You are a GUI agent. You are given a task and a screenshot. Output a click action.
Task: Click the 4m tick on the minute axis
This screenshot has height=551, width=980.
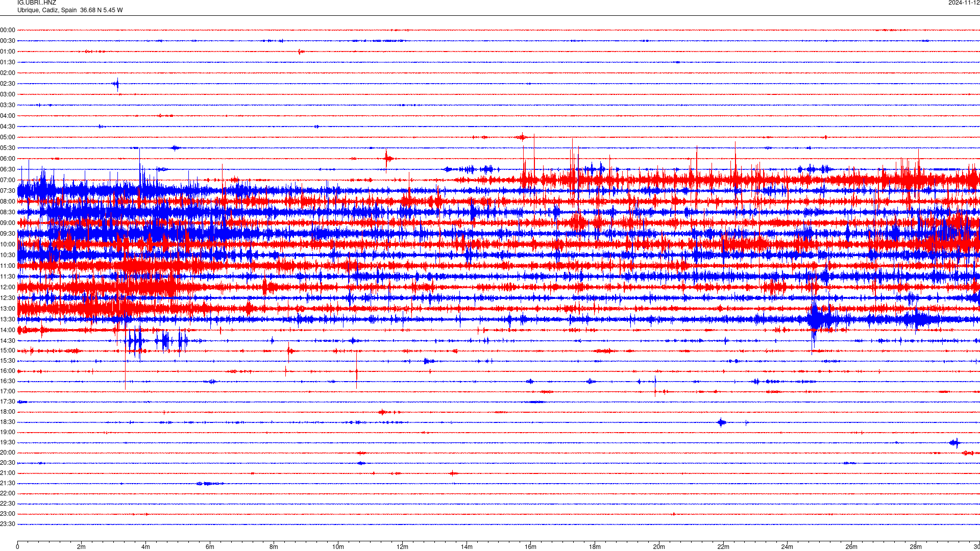coord(145,547)
